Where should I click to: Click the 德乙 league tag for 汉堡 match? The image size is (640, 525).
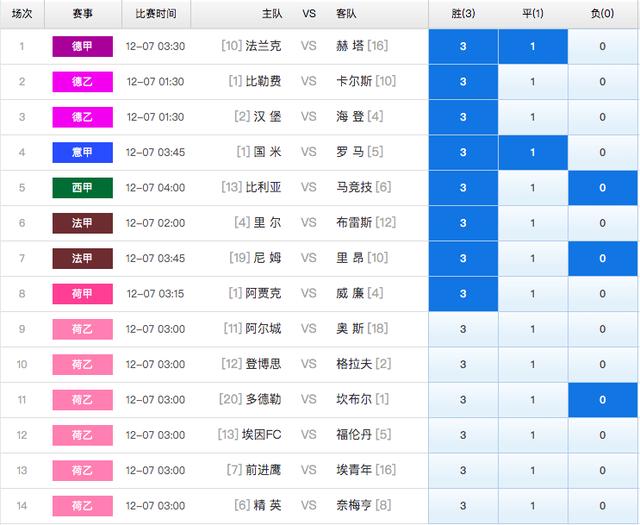82,117
